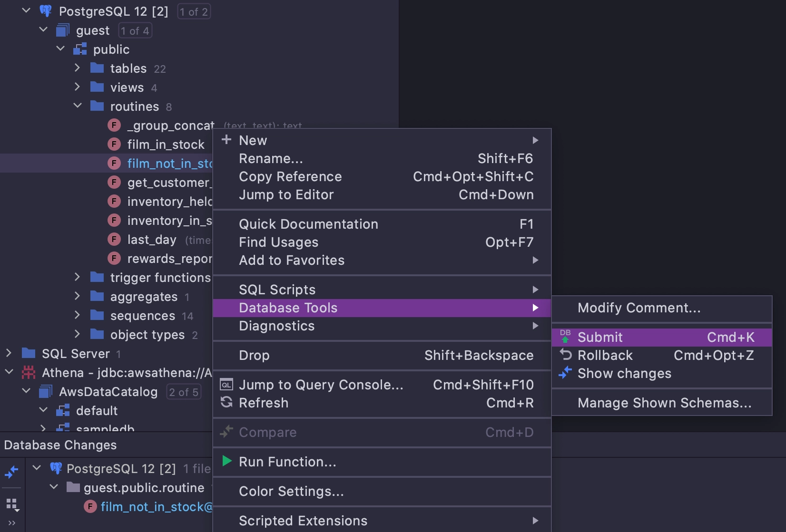Select the inventory_in_s routine row
Image resolution: width=786 pixels, height=532 pixels.
[x=106, y=220]
